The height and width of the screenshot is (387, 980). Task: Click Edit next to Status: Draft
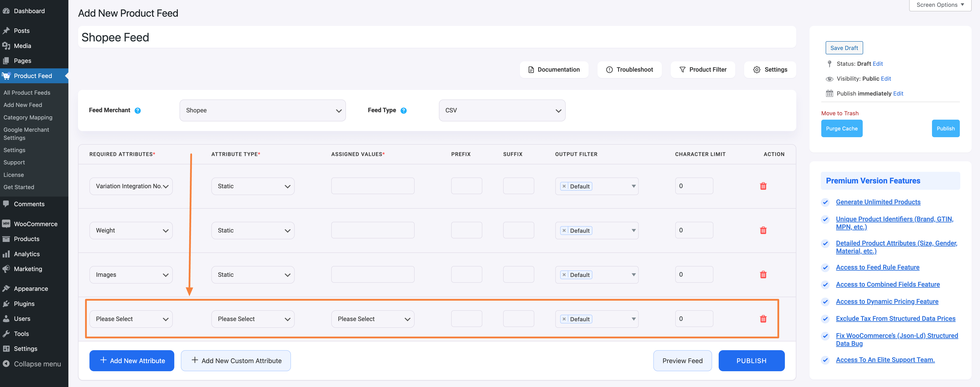[878, 64]
